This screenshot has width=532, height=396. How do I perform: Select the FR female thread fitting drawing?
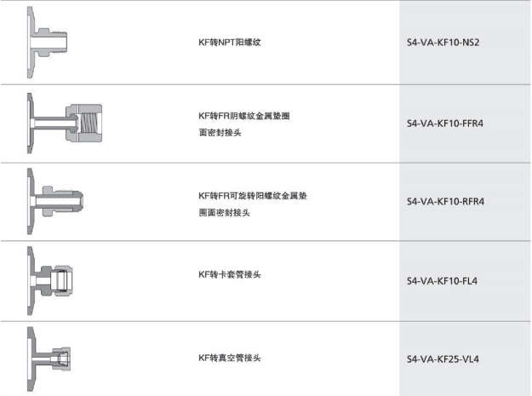(65, 123)
